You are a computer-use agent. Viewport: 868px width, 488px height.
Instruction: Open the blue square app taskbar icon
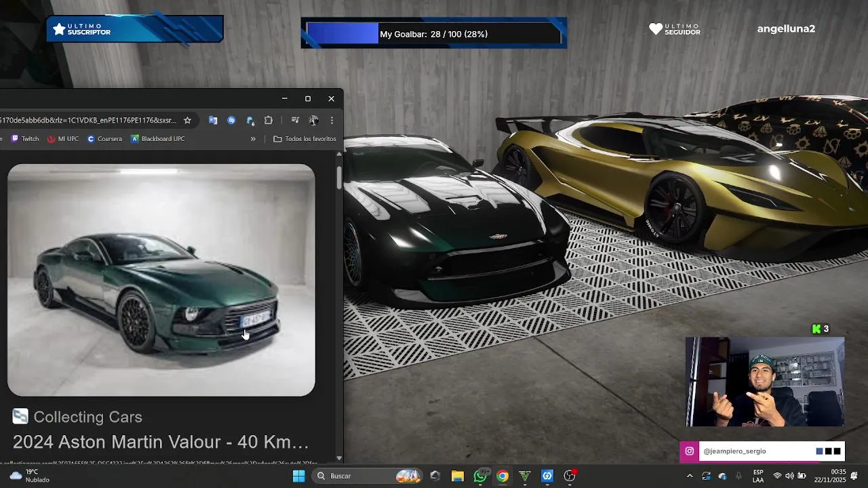click(x=547, y=476)
